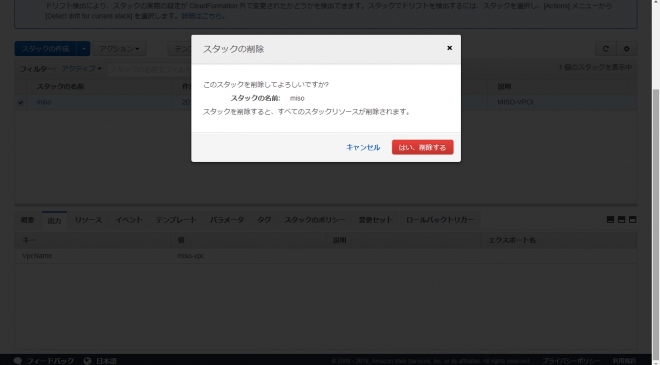Switch to the パラメータ tab
The image size is (660, 365).
tap(227, 220)
